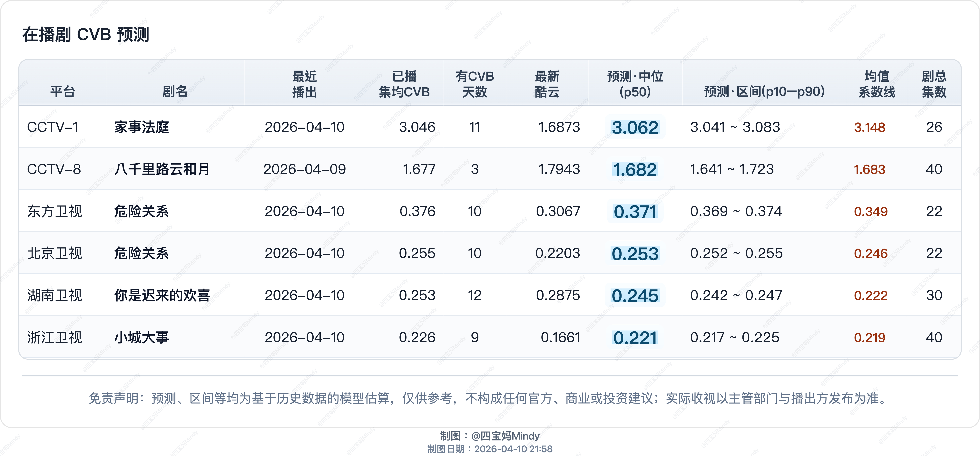Click the 剧总集数 column header
The height and width of the screenshot is (456, 980).
(934, 84)
